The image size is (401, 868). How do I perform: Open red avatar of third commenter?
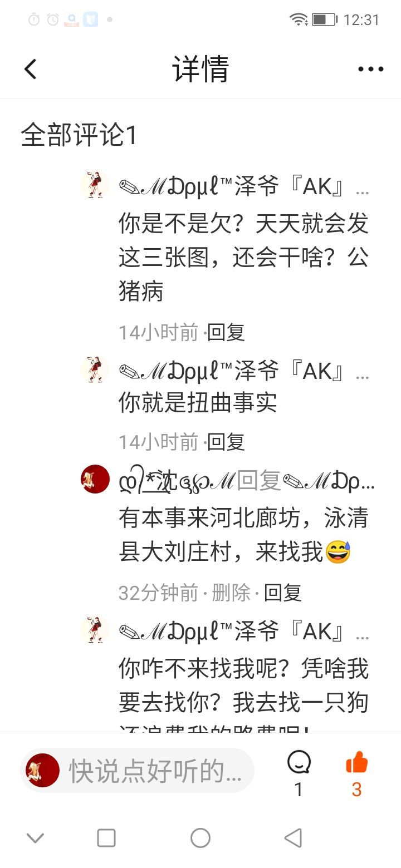click(x=95, y=479)
